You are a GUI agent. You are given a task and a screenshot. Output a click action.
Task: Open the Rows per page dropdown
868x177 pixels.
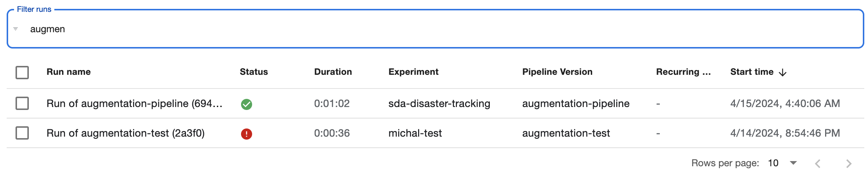[793, 163]
